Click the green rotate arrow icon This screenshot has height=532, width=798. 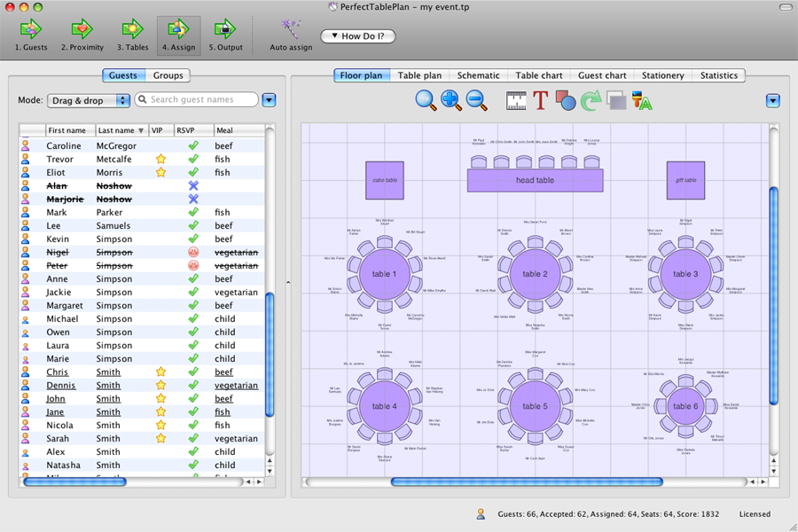[591, 101]
